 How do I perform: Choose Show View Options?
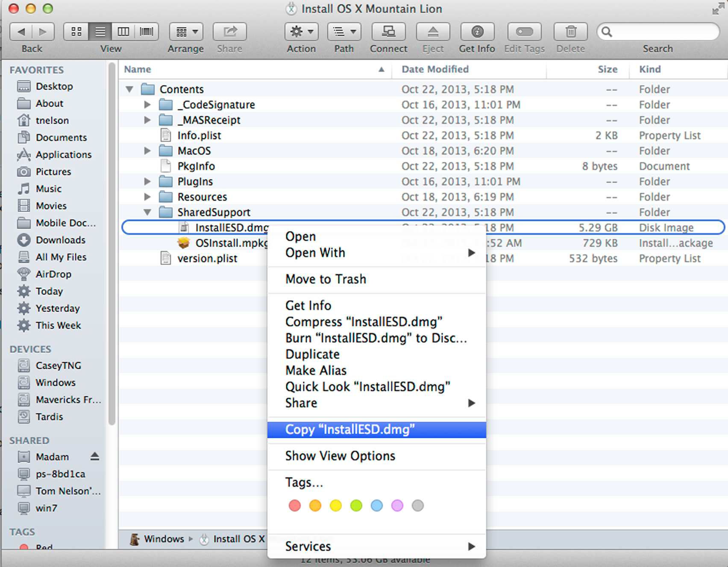point(377,456)
